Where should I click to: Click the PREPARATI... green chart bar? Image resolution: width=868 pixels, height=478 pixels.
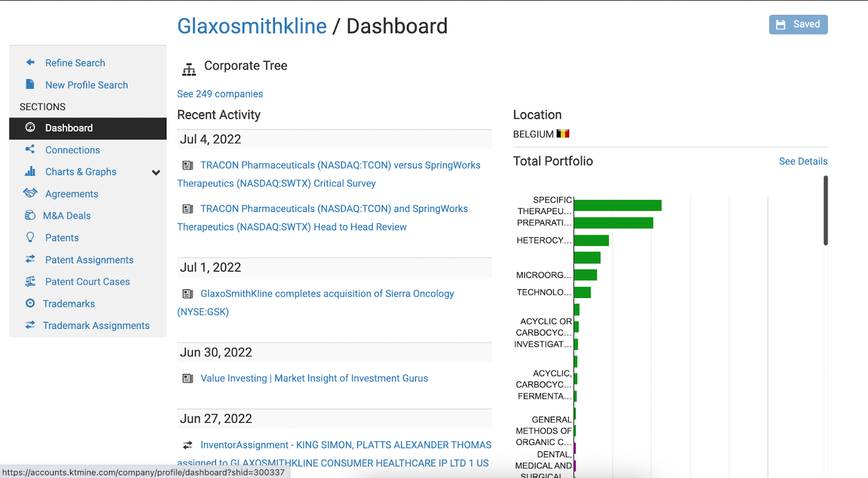point(614,223)
